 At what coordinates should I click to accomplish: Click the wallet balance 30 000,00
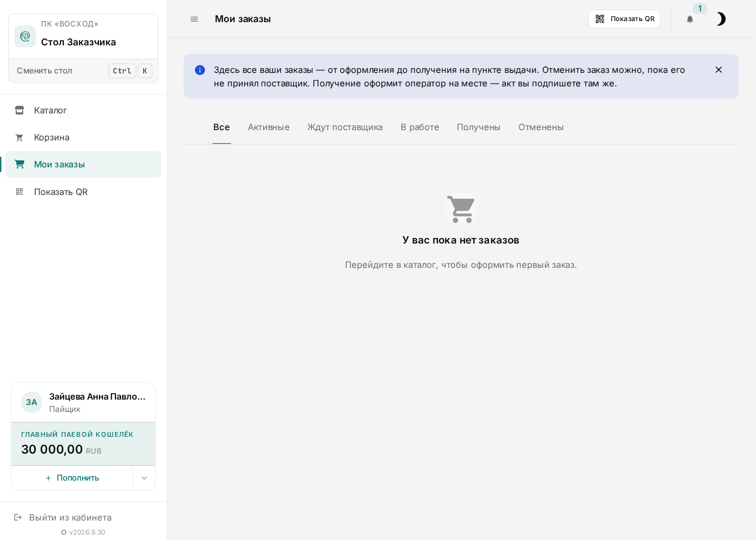tap(52, 449)
